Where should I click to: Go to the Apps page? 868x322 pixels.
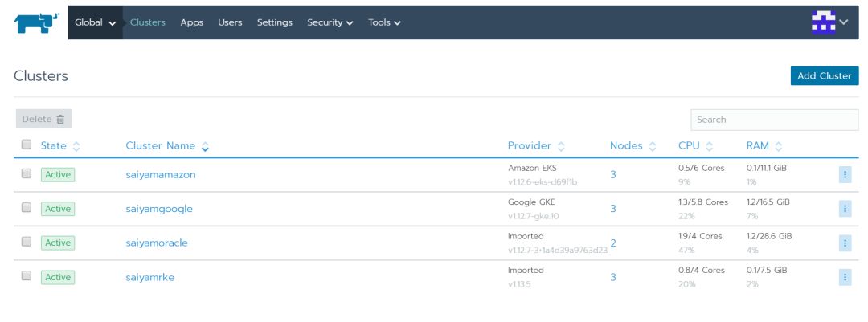[x=191, y=22]
